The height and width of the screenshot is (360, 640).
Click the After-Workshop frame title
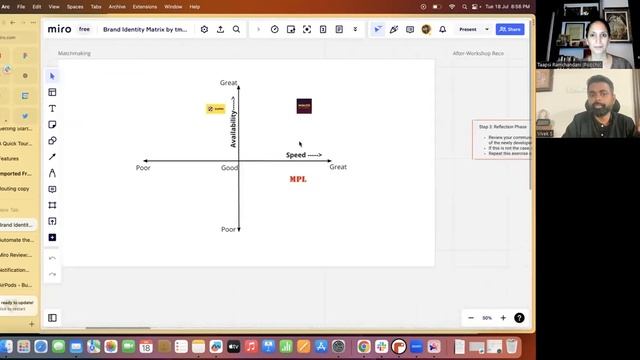478,53
